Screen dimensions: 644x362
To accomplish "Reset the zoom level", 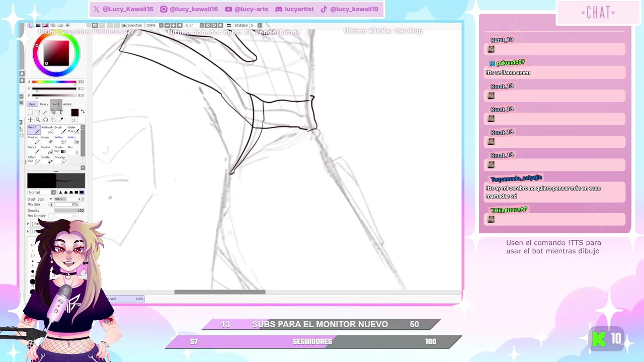I will (180, 25).
